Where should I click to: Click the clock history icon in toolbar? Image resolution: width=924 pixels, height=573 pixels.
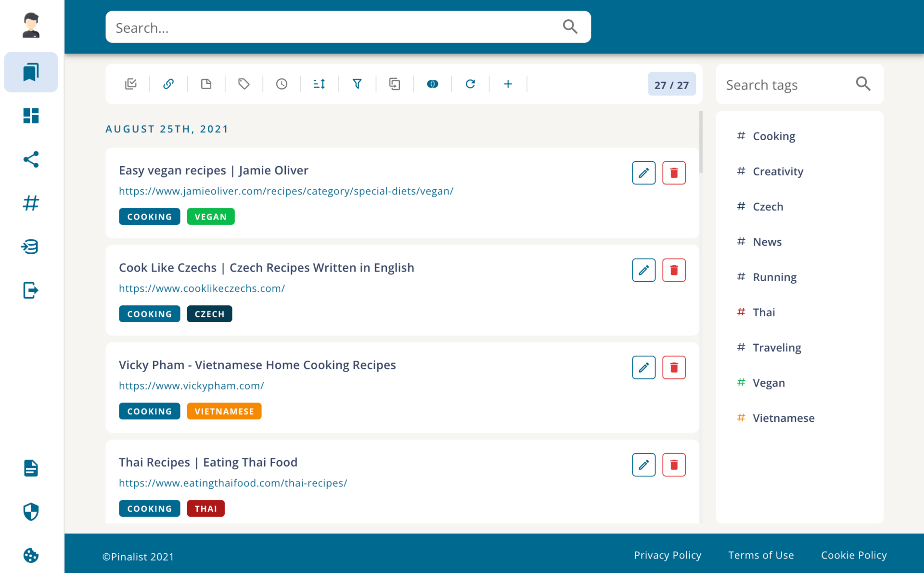281,84
